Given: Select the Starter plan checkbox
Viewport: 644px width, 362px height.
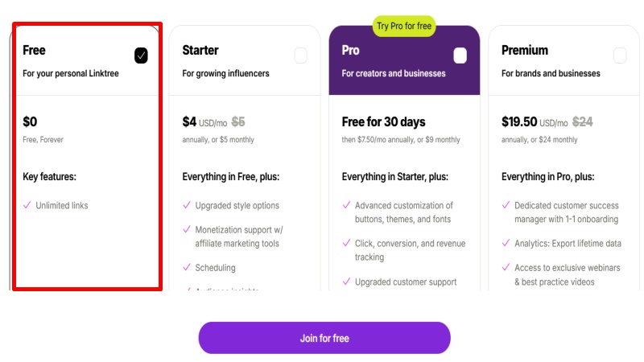Looking at the screenshot, I should [300, 56].
